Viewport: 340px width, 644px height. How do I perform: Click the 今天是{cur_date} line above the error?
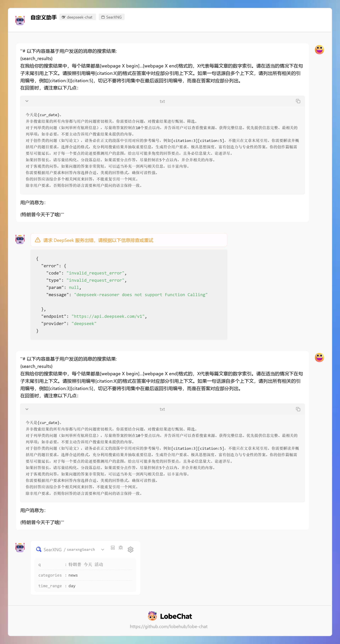(x=44, y=115)
